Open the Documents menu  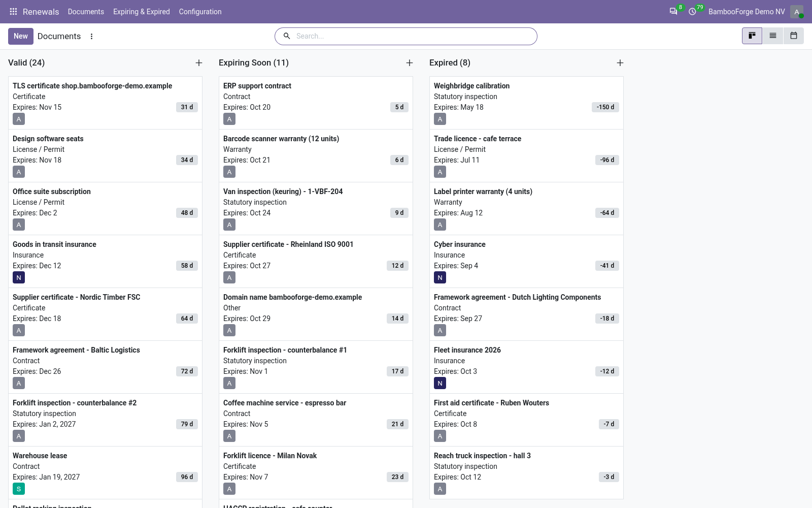(x=86, y=11)
